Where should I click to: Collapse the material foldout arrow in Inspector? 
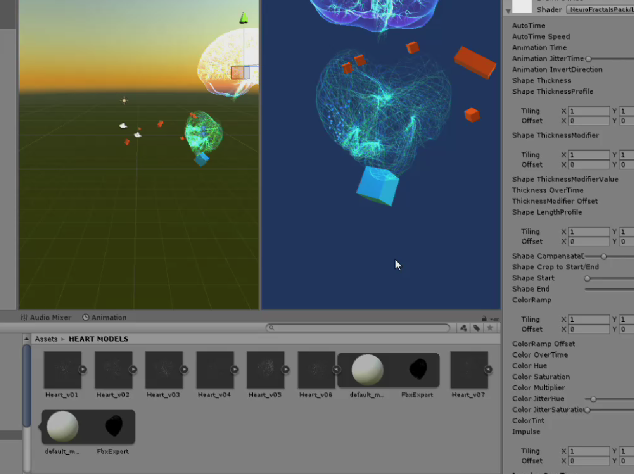coord(507,8)
